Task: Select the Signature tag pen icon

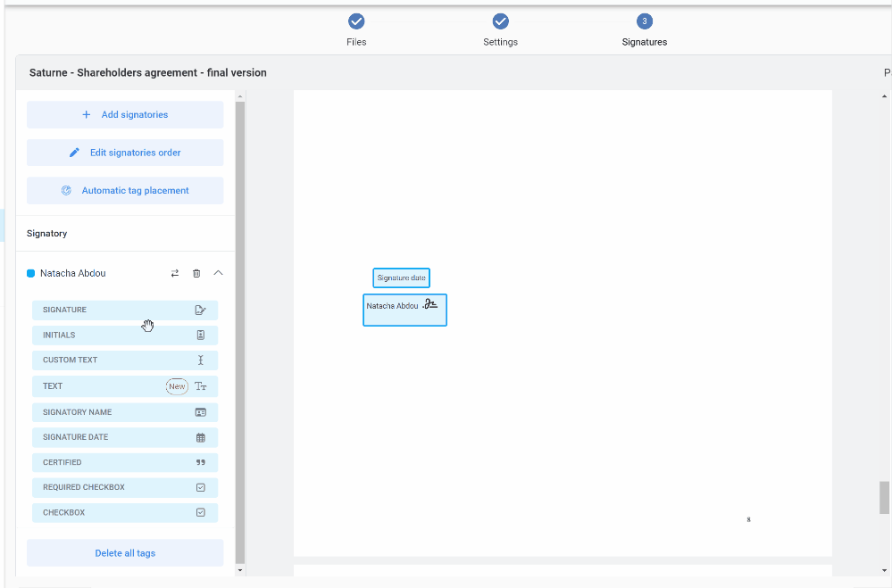Action: tap(200, 311)
